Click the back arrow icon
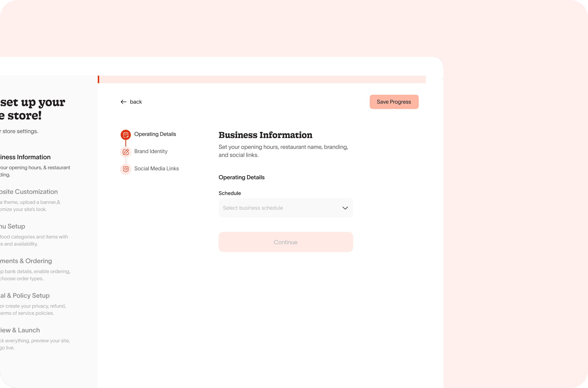Image resolution: width=588 pixels, height=388 pixels. coord(123,102)
